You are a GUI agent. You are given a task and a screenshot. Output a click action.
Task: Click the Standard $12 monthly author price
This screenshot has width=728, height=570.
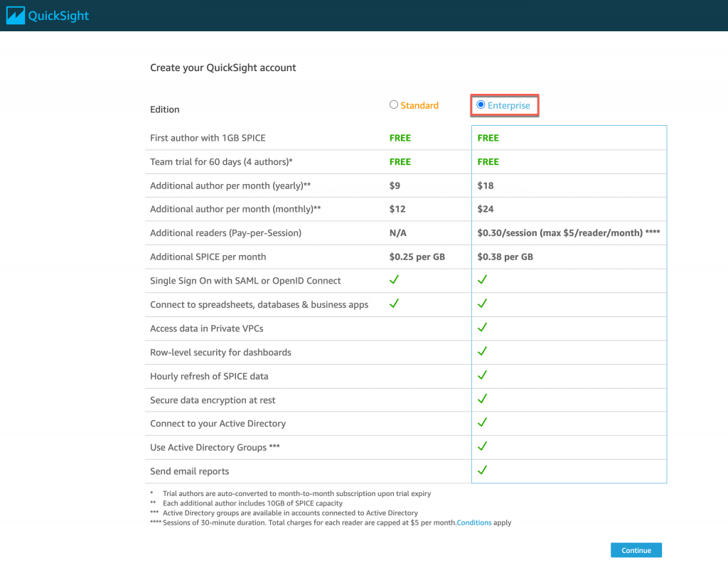(x=397, y=209)
